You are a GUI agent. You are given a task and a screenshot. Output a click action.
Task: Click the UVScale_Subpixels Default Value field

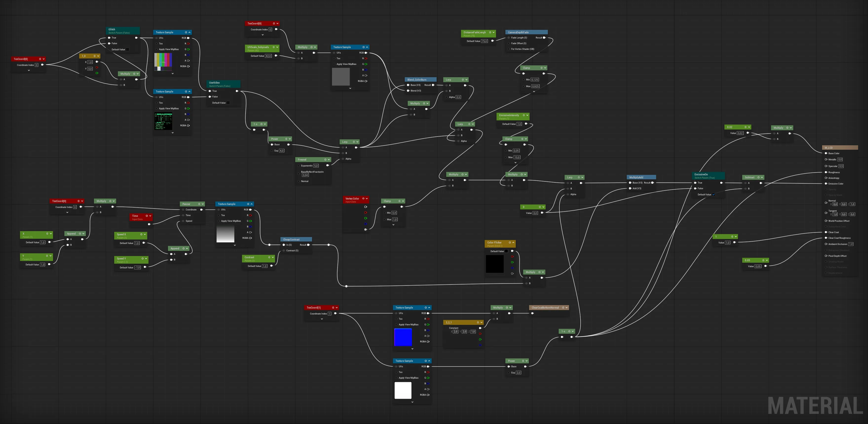click(x=268, y=56)
